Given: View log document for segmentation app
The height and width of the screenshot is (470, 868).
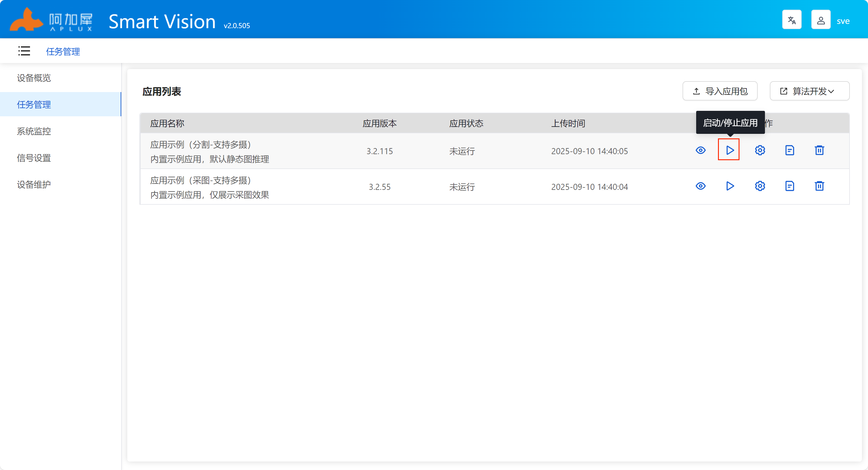Looking at the screenshot, I should [x=790, y=150].
